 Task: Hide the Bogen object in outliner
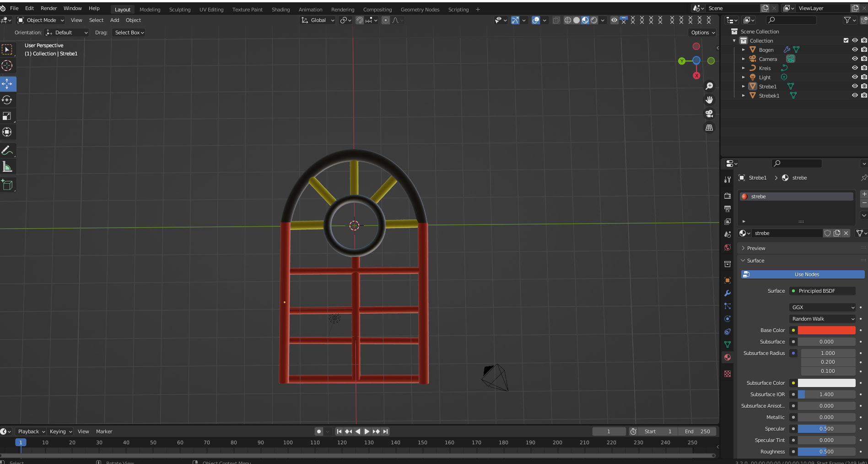(854, 49)
